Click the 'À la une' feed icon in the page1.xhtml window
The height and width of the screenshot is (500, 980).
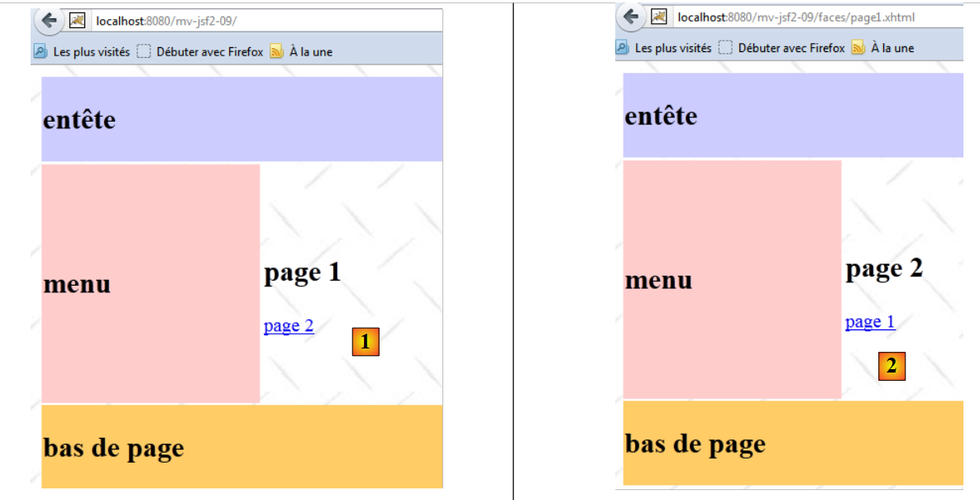point(858,48)
